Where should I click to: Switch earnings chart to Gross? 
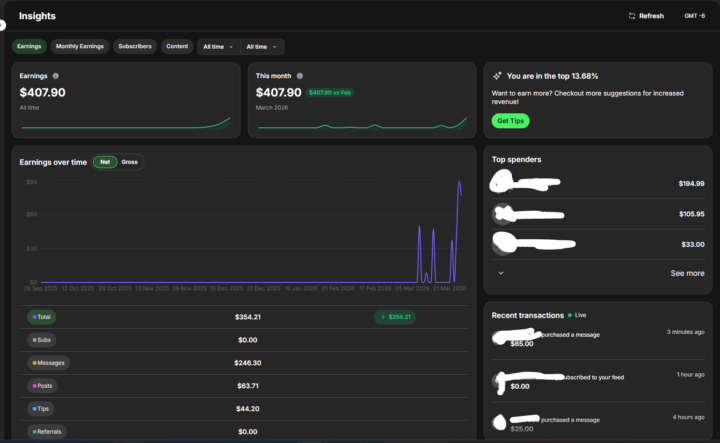pyautogui.click(x=129, y=162)
